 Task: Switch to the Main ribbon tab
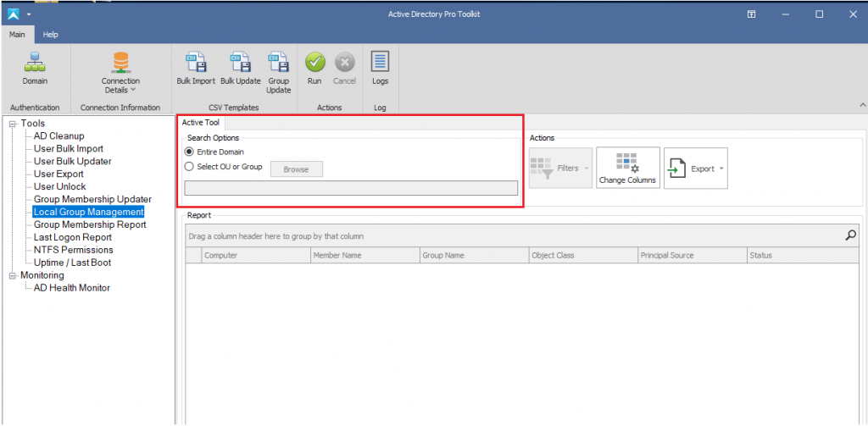point(17,35)
